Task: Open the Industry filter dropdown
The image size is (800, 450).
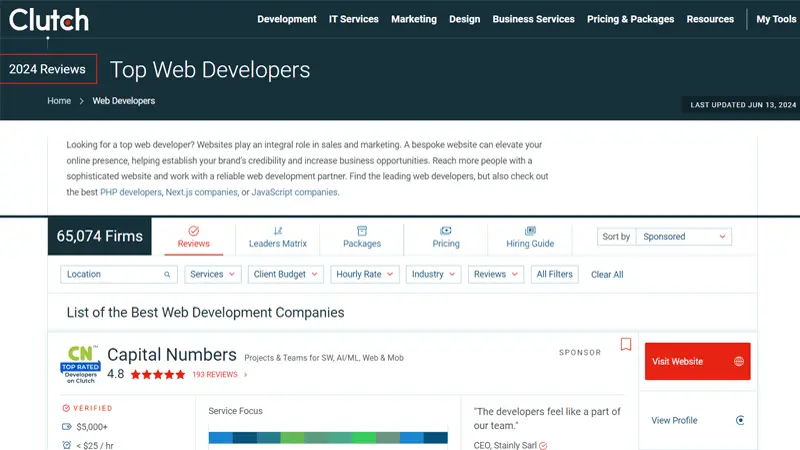Action: click(x=433, y=274)
